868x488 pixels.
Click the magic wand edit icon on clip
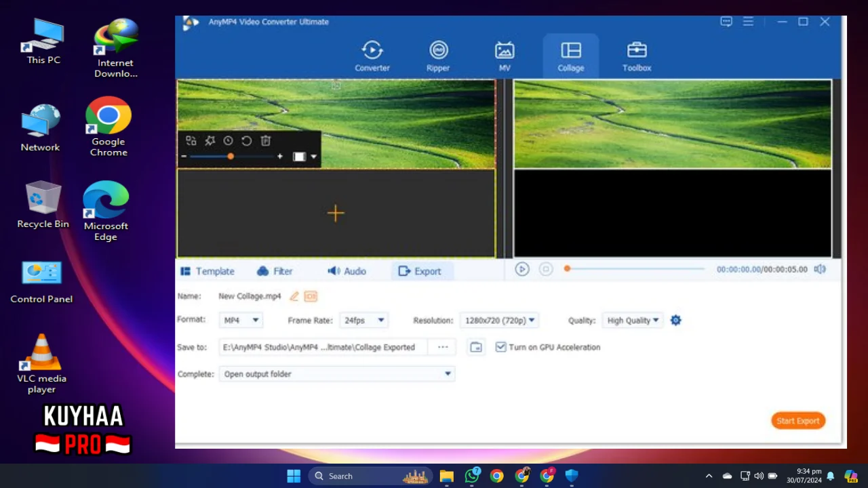(x=210, y=141)
